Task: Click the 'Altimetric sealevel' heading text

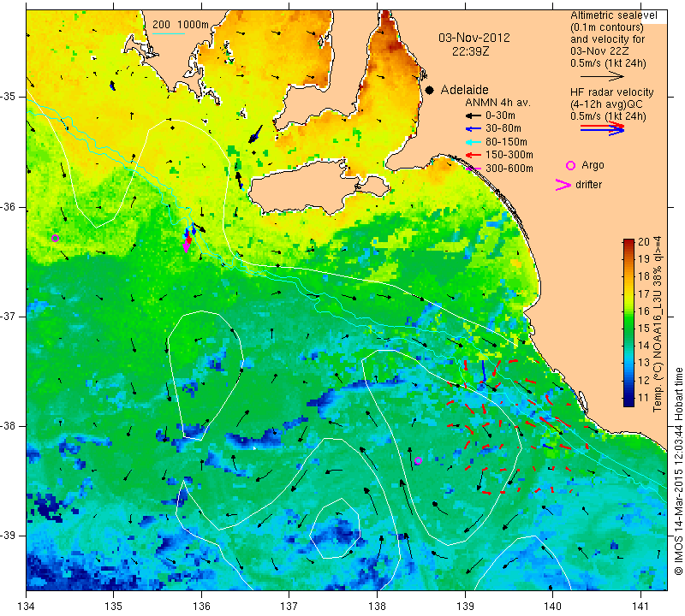Action: (613, 15)
